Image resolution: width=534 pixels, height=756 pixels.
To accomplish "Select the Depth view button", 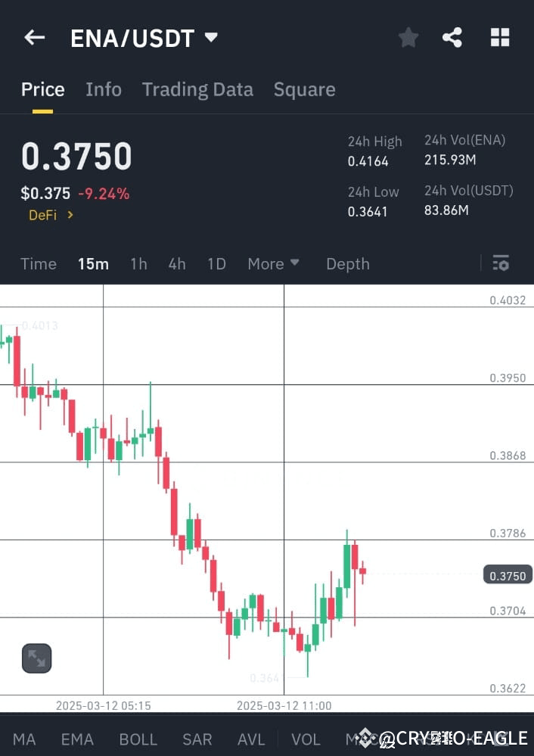I will pos(347,263).
